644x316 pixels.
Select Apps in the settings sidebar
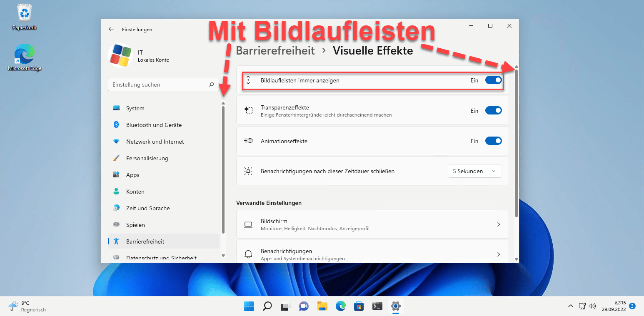pyautogui.click(x=163, y=175)
